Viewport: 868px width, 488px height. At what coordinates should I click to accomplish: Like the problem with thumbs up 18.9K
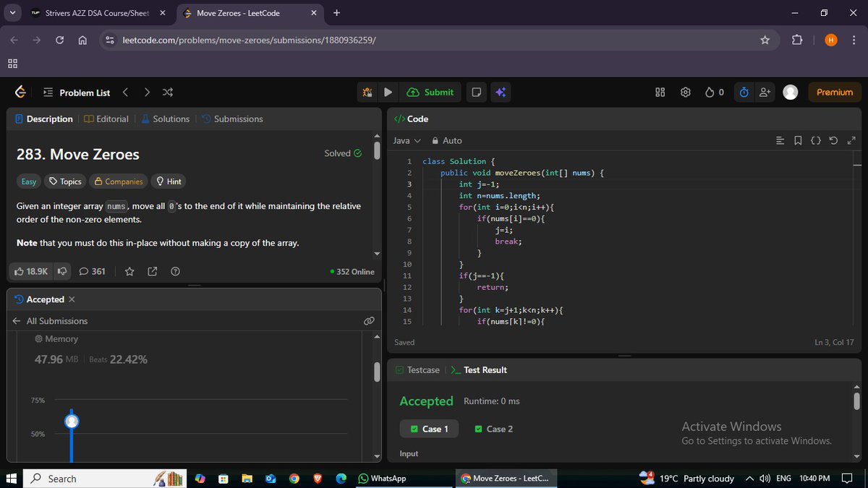pyautogui.click(x=31, y=271)
